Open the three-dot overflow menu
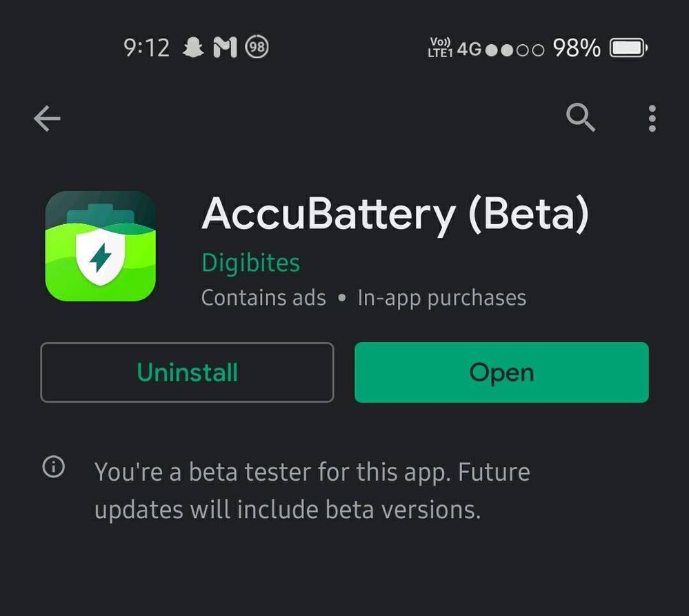This screenshot has height=616, width=689. pos(652,118)
